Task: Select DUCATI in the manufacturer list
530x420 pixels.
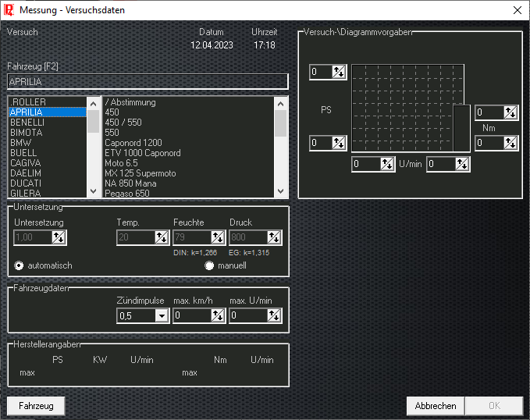Action: point(27,183)
